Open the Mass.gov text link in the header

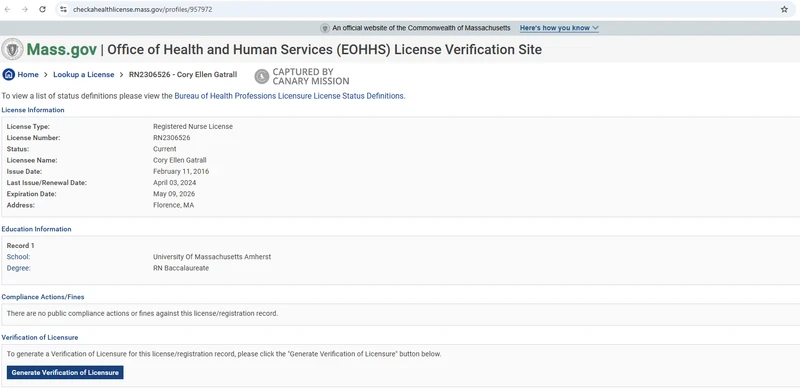coord(61,50)
